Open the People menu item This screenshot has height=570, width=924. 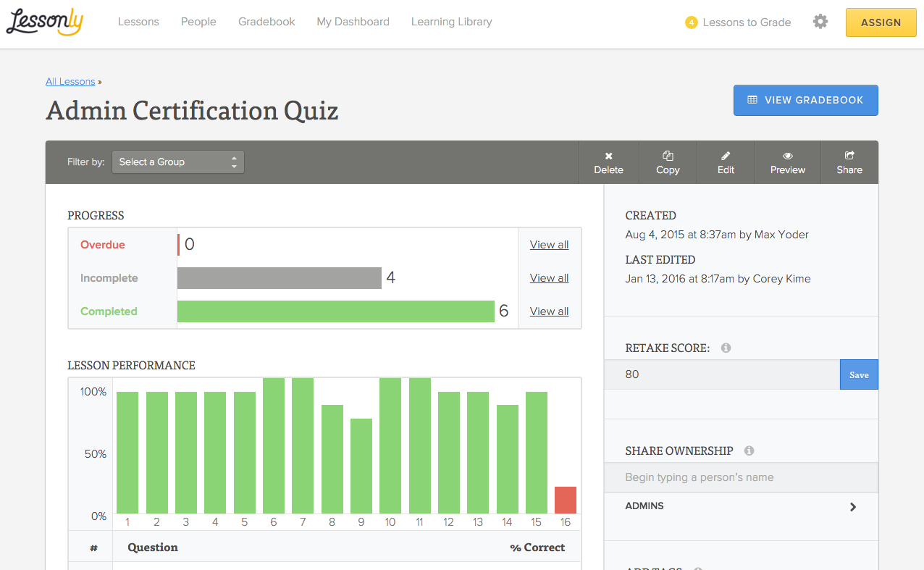198,22
